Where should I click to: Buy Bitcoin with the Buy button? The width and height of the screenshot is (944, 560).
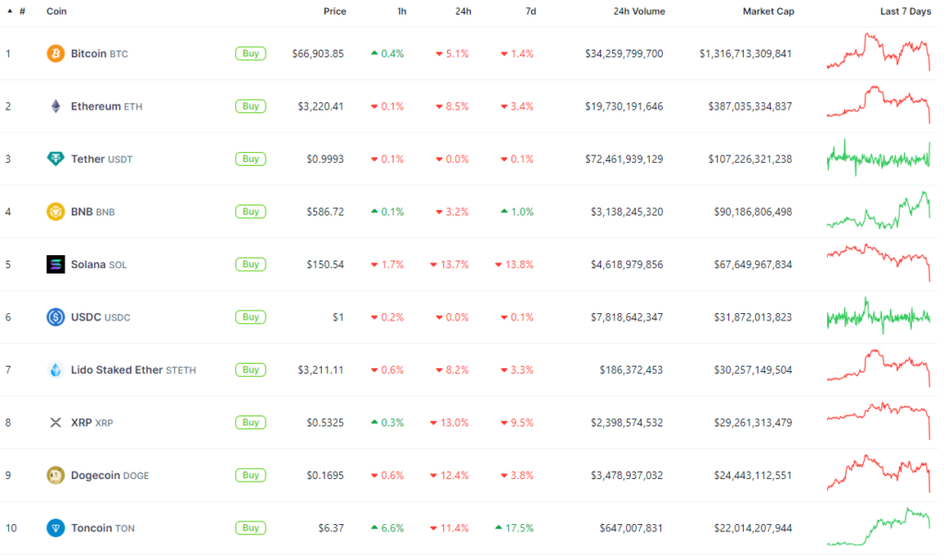point(251,53)
